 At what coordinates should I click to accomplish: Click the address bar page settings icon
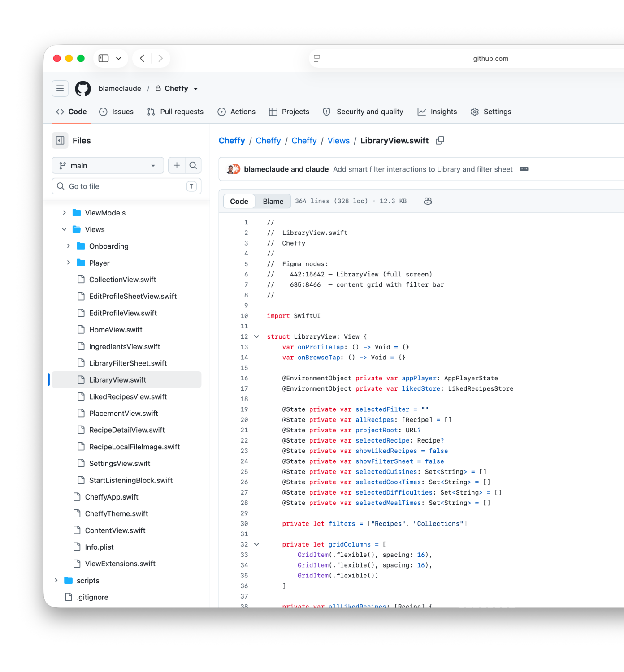[317, 58]
